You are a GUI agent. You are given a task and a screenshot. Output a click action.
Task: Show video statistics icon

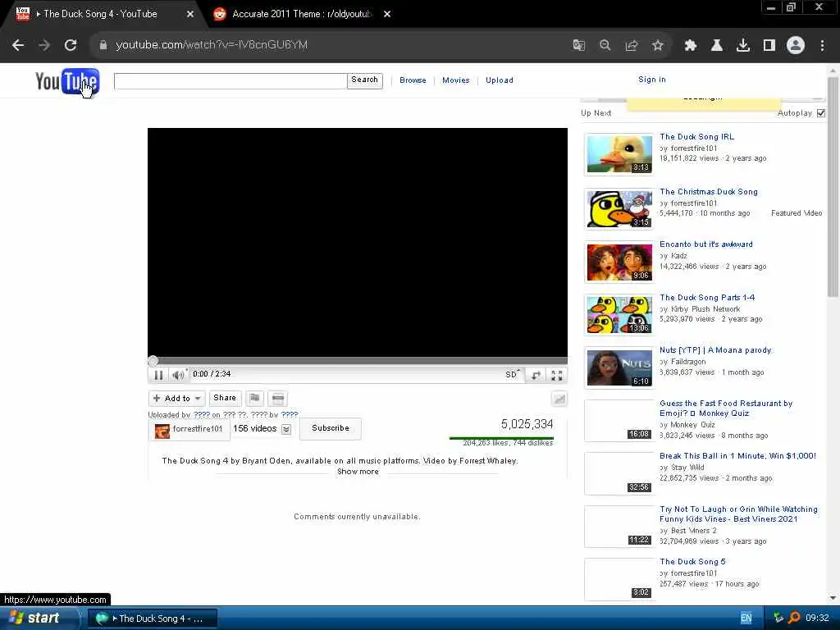tap(559, 399)
